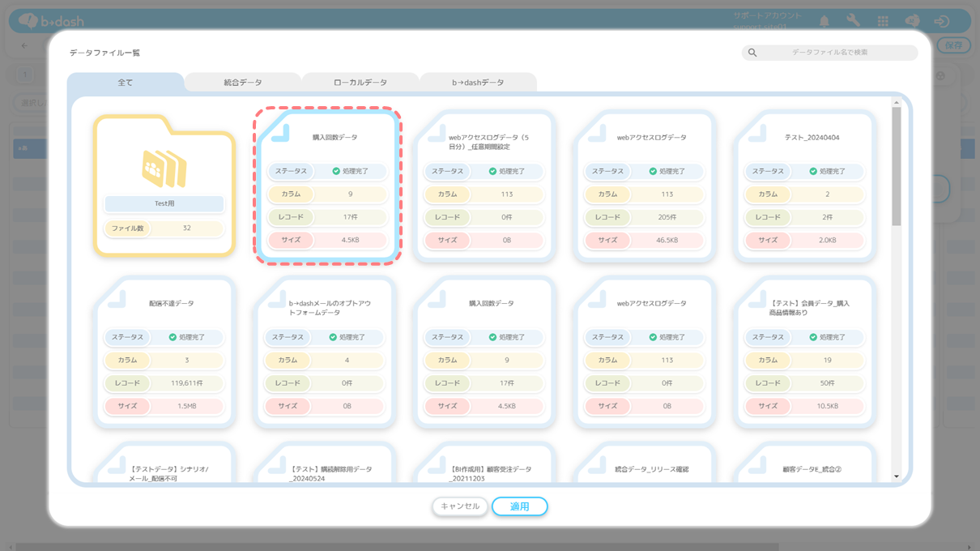
Task: Click the file count value 32
Action: point(187,229)
